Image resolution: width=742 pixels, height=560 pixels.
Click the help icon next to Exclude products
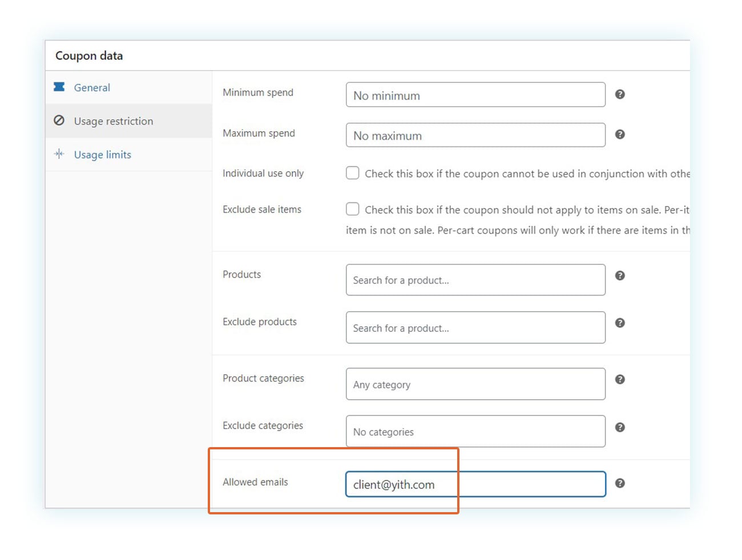click(x=620, y=323)
